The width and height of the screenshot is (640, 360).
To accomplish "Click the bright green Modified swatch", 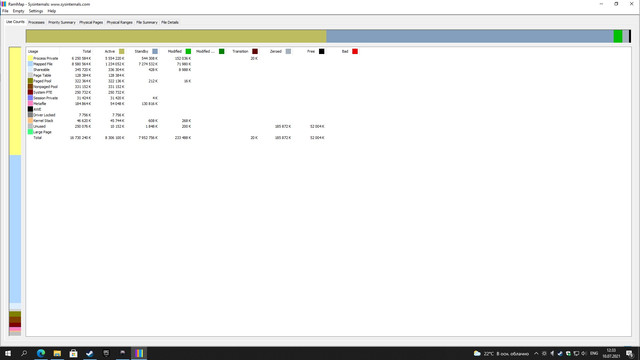I will [x=188, y=51].
